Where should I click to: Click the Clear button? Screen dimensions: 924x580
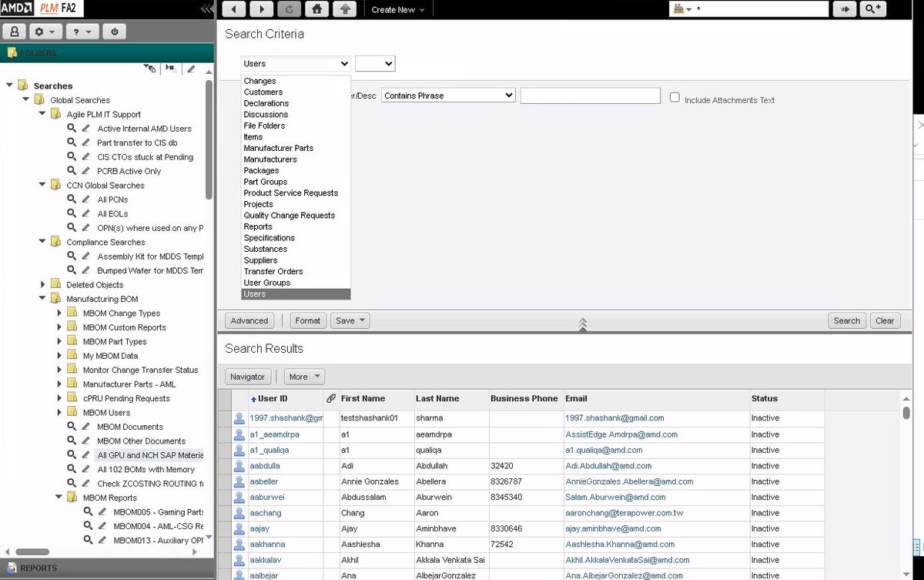pos(885,320)
